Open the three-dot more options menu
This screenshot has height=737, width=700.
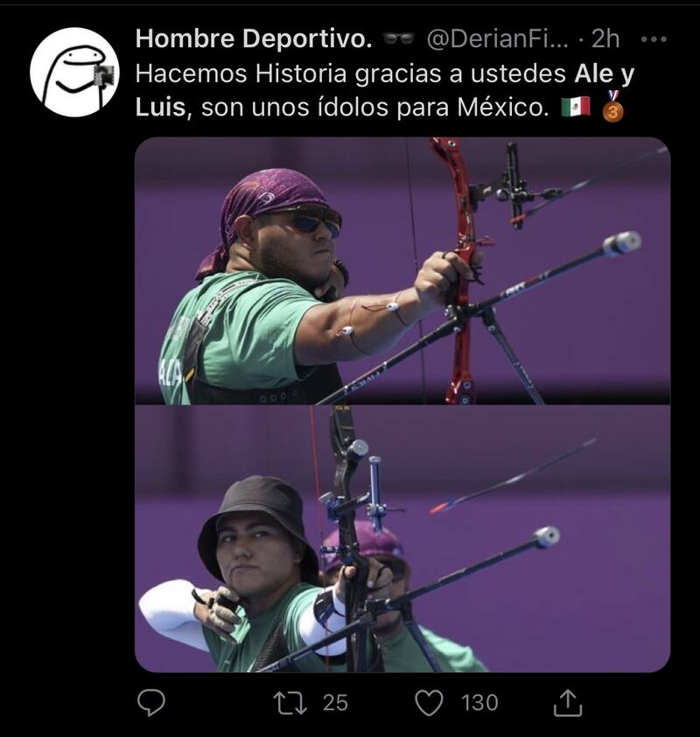click(x=654, y=39)
